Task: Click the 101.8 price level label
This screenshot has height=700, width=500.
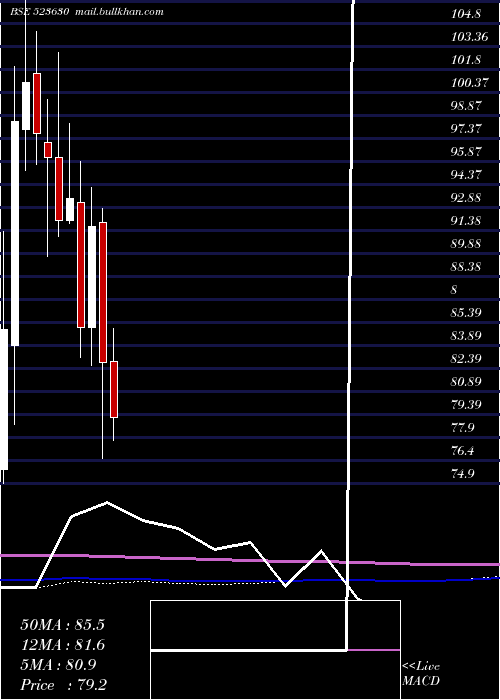Action: point(466,59)
